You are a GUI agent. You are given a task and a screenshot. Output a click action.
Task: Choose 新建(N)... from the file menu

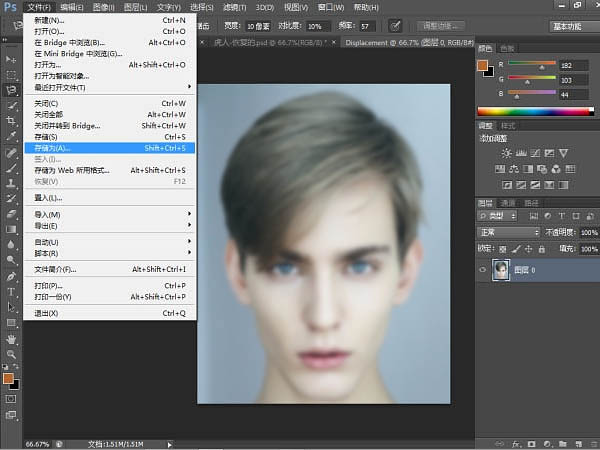(x=110, y=20)
